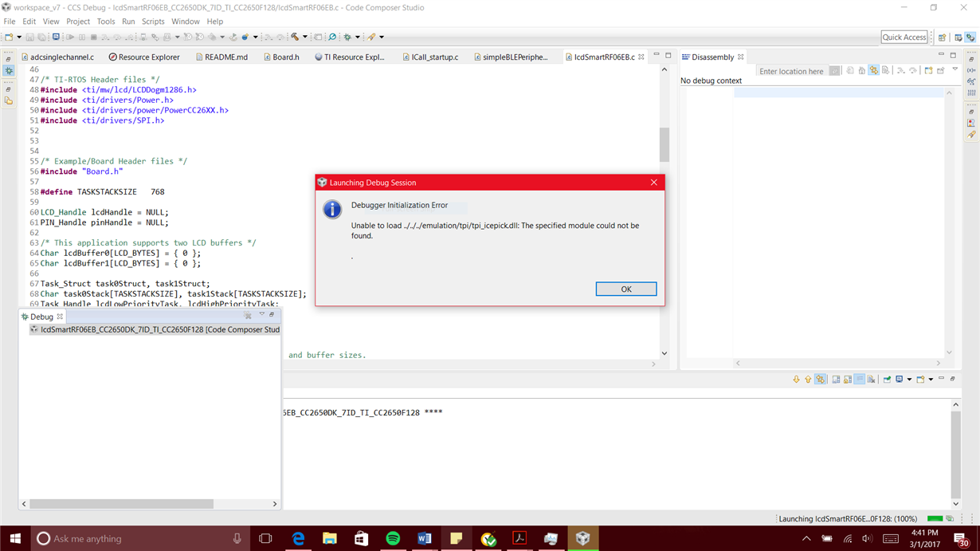Open the Project menu
This screenshot has width=980, height=551.
pos(78,22)
